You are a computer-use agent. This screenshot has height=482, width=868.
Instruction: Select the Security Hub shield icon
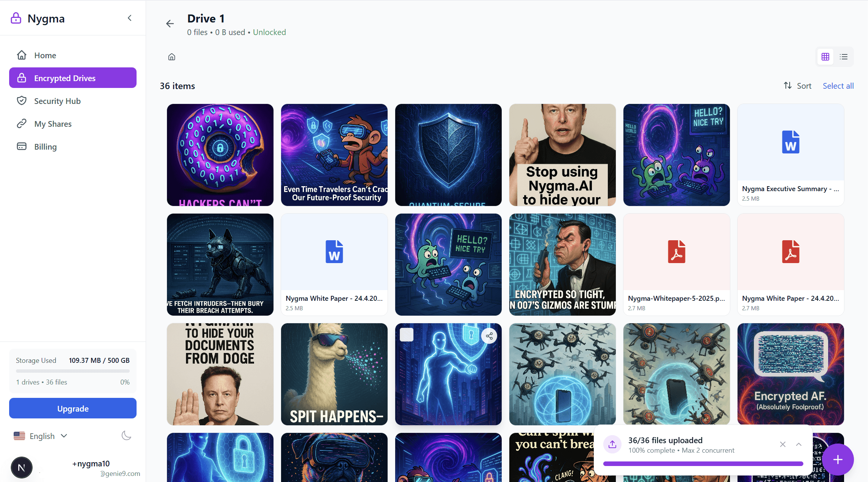pyautogui.click(x=22, y=101)
